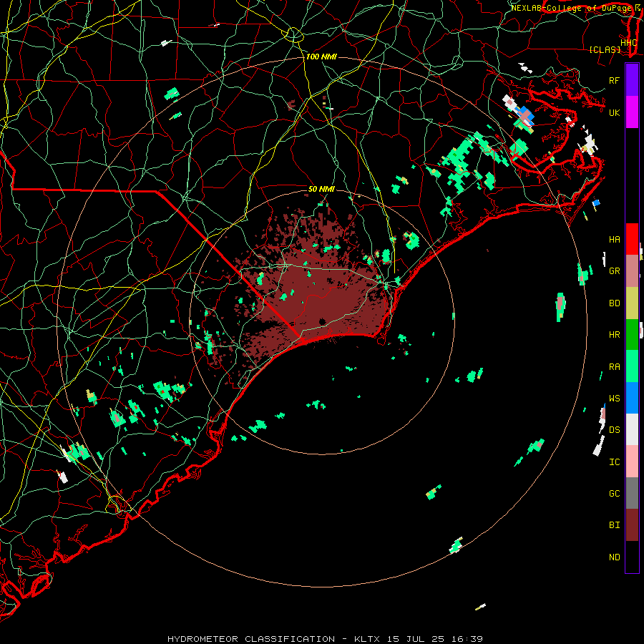
Task: Click the RF legend label
Action: 614,80
